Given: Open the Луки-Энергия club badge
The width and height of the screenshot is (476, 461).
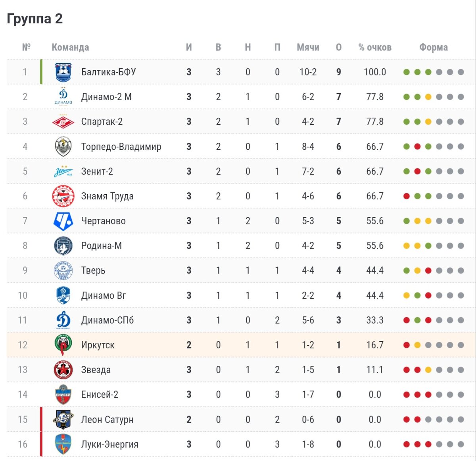Looking at the screenshot, I should tap(63, 444).
